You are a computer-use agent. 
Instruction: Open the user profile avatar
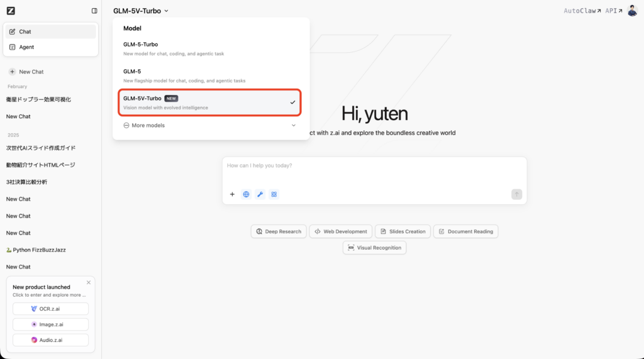(632, 11)
